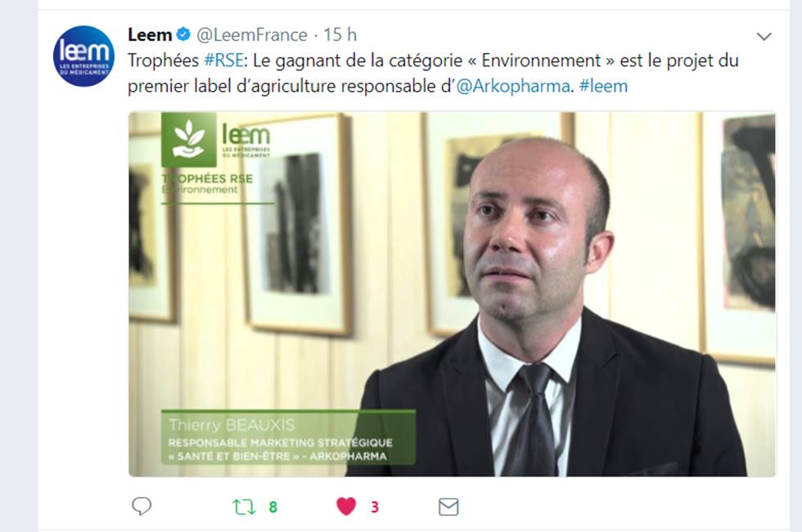Click the Thierry BEAUXIS name caption banner
Viewport: 802px width, 532px height.
point(288,438)
